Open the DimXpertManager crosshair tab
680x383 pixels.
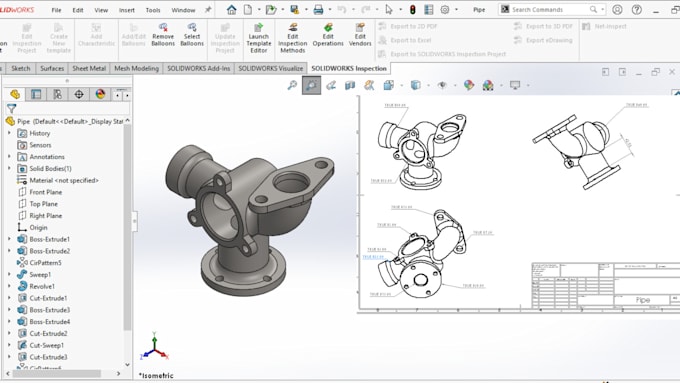[x=79, y=94]
